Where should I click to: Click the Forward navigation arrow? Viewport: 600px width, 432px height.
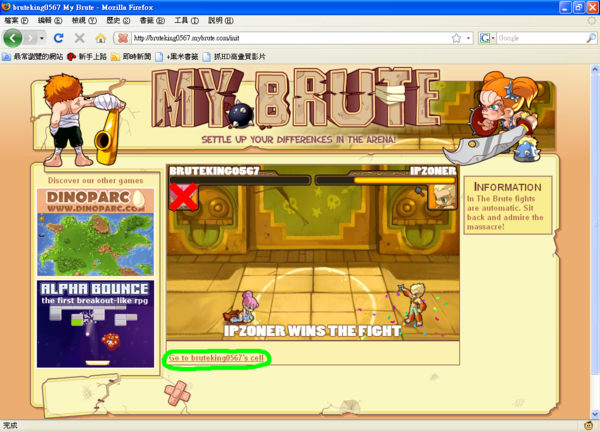point(30,38)
